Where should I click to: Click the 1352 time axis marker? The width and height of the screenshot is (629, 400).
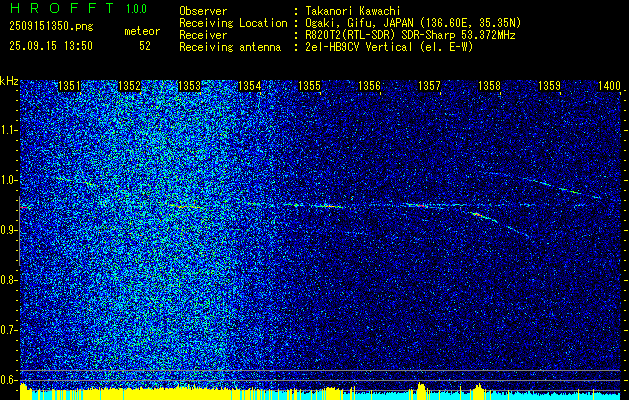(x=130, y=86)
